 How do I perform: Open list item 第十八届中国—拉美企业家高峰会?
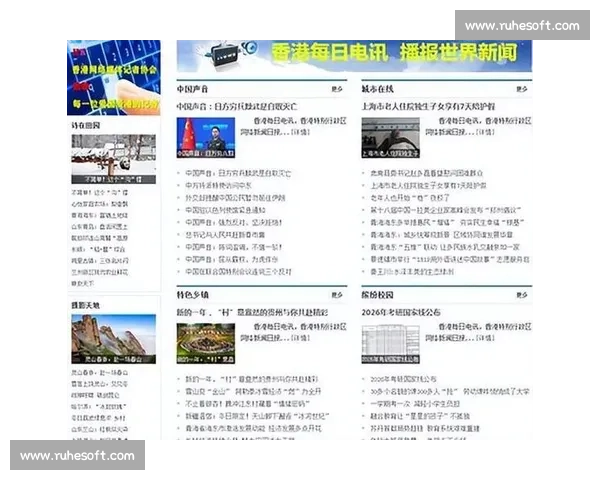click(446, 210)
